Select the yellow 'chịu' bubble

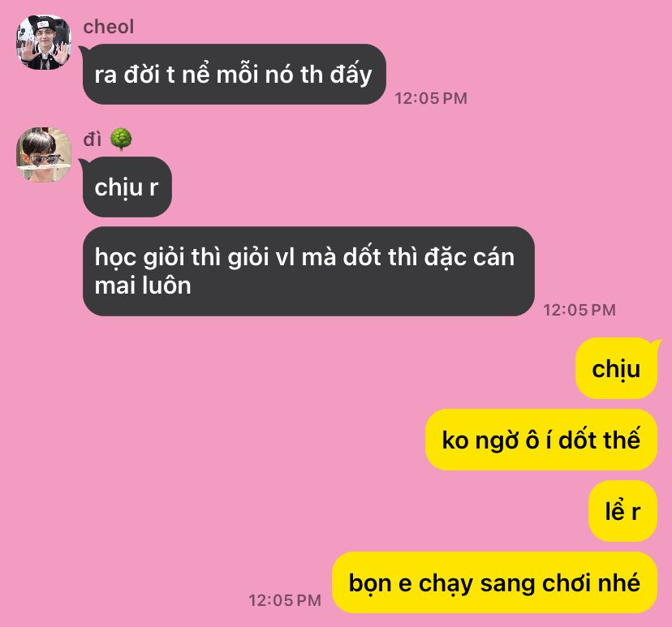tap(616, 369)
